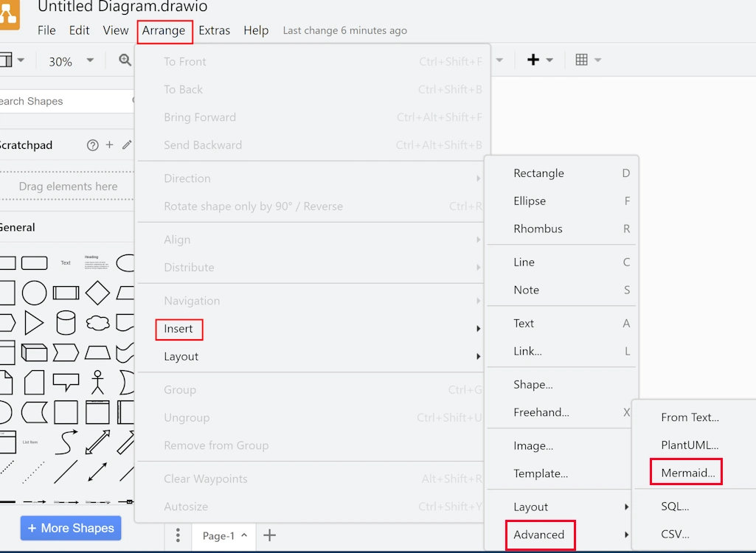Open the File menu
Image resolution: width=756 pixels, height=553 pixels.
tap(46, 30)
